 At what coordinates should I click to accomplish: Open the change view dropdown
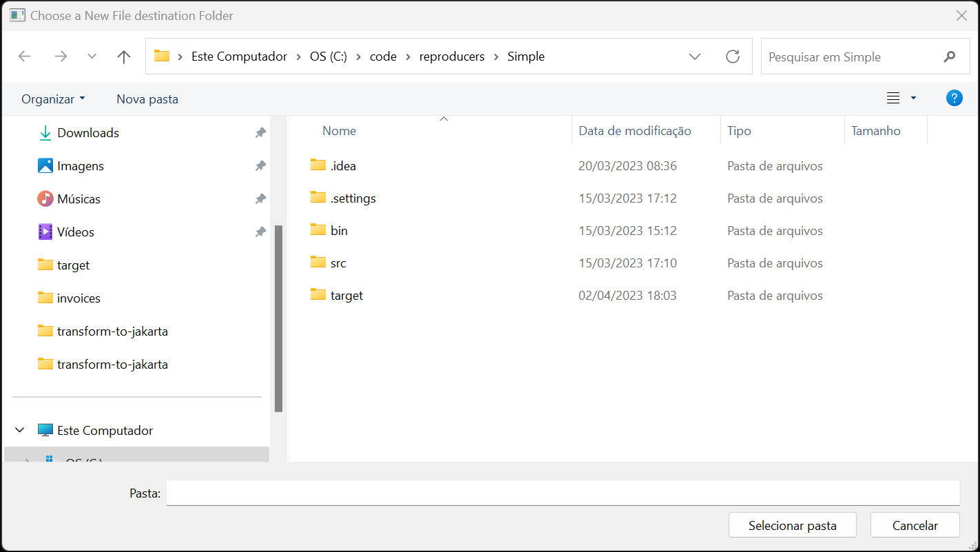(913, 98)
